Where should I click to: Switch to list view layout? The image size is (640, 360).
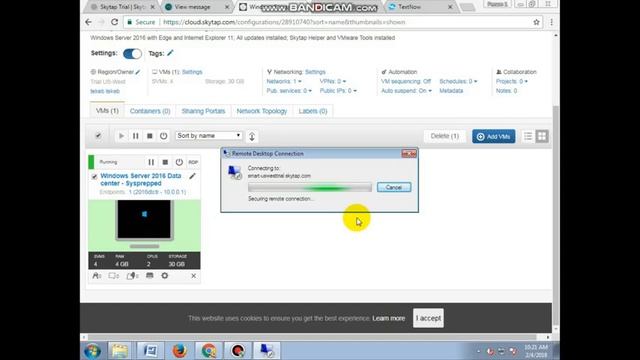528,136
